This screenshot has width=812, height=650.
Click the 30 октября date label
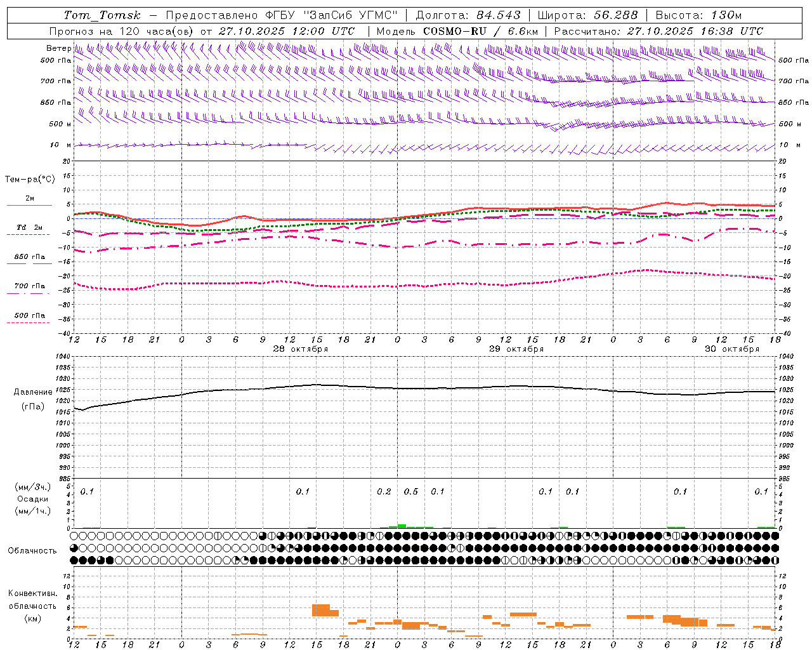pyautogui.click(x=731, y=349)
